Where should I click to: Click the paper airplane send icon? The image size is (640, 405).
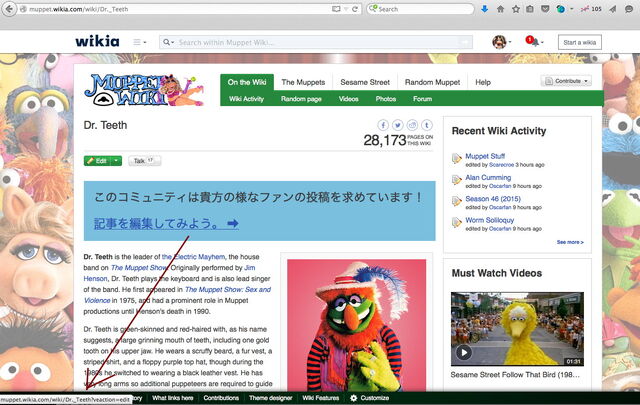point(613,9)
